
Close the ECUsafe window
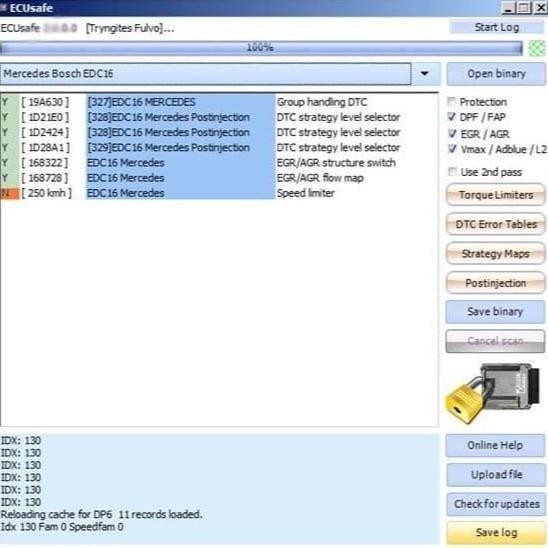click(x=540, y=8)
